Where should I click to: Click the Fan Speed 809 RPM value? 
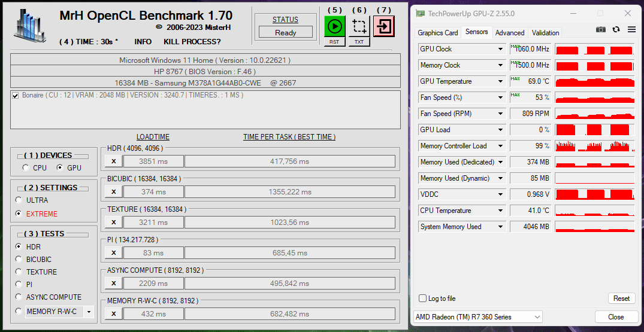coord(530,114)
